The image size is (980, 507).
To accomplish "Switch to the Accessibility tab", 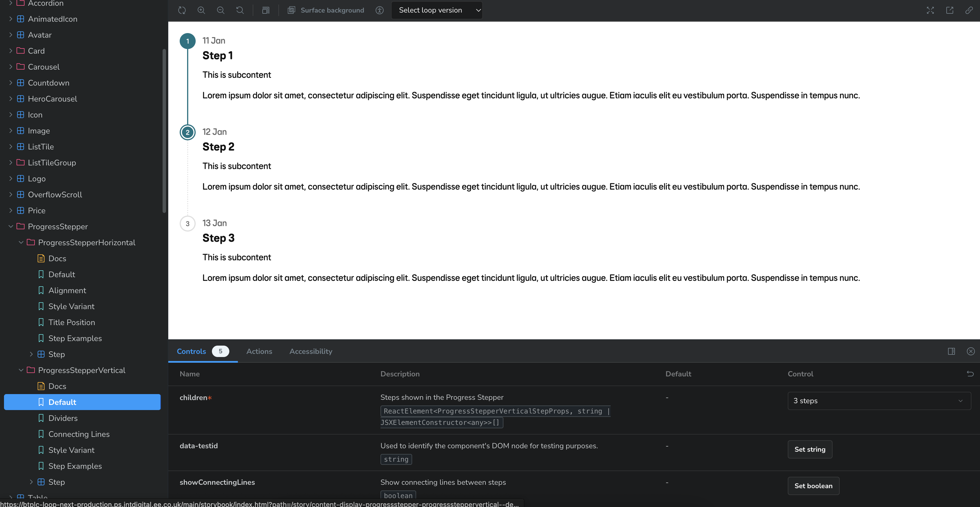I will point(311,351).
